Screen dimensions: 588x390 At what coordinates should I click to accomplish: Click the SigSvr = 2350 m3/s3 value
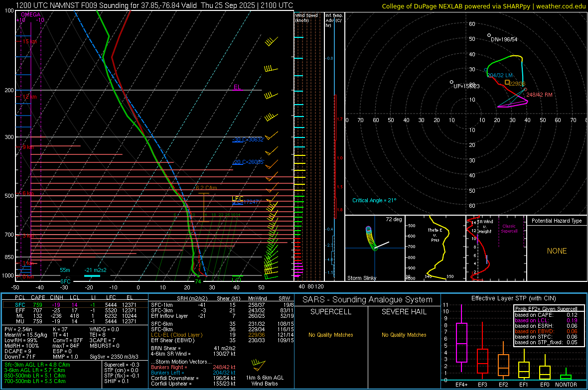pos(114,357)
